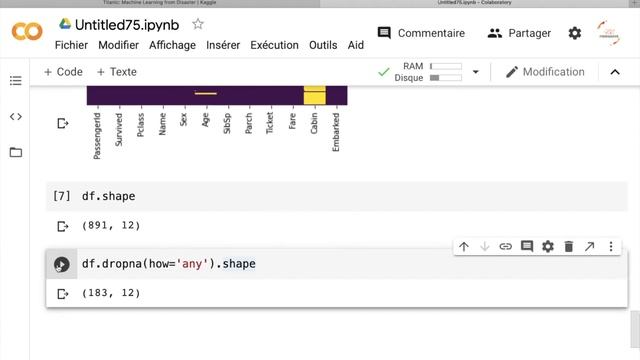Screen dimensions: 640x360
Task: Open the files folder sidebar icon
Action: [16, 152]
